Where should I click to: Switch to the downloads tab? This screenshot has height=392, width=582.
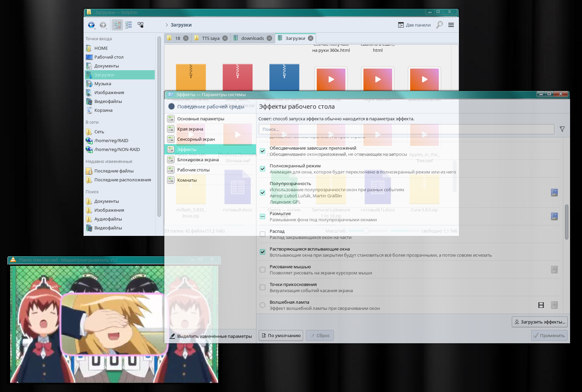click(x=252, y=38)
